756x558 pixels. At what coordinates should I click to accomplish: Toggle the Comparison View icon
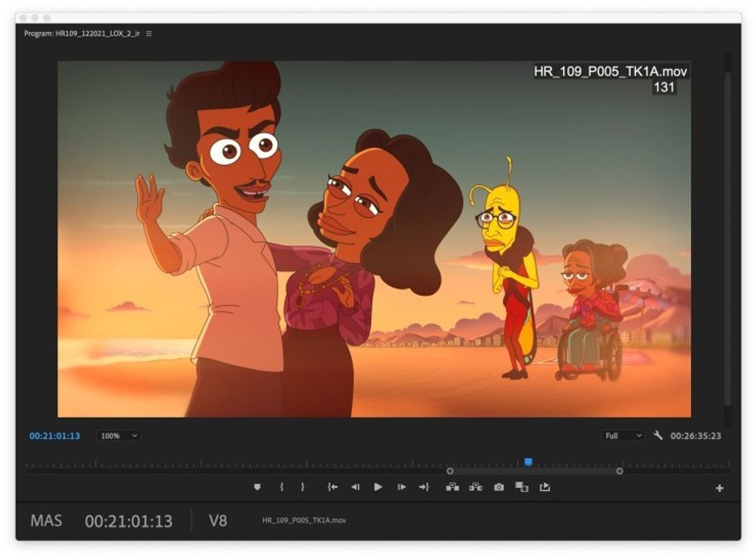[x=521, y=487]
